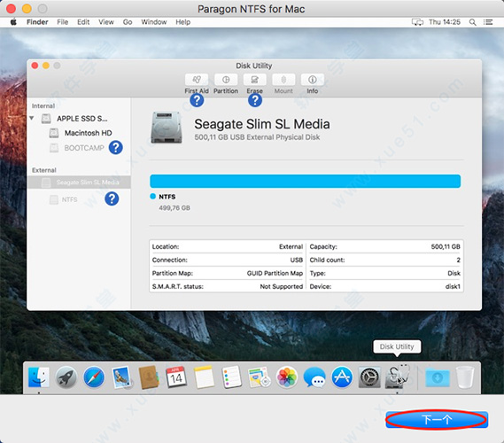Collapse the APPLE SSD disclosure triangle

(32, 118)
